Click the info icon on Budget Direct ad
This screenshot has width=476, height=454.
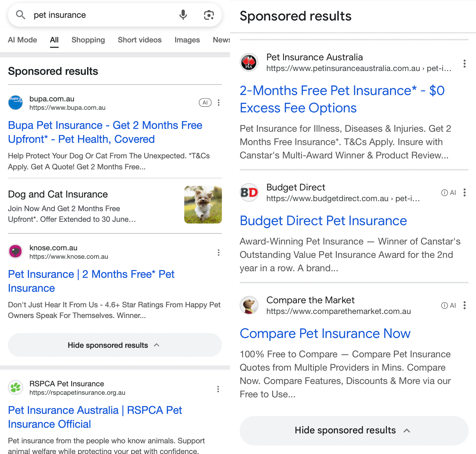pos(443,192)
